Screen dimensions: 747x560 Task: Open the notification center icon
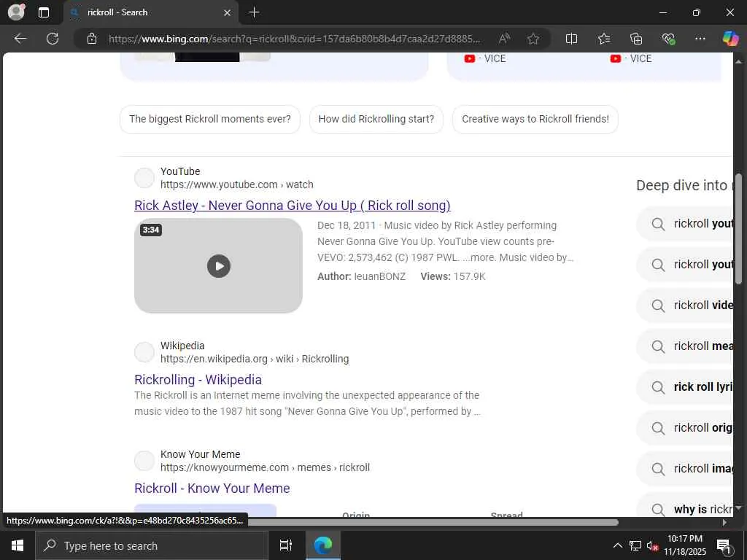point(724,545)
